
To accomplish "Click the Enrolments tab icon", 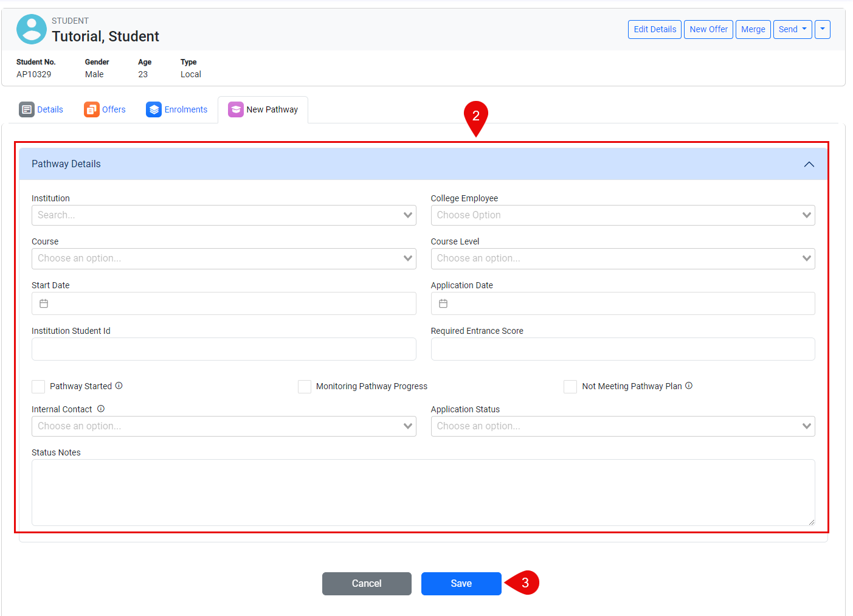I will tap(154, 109).
